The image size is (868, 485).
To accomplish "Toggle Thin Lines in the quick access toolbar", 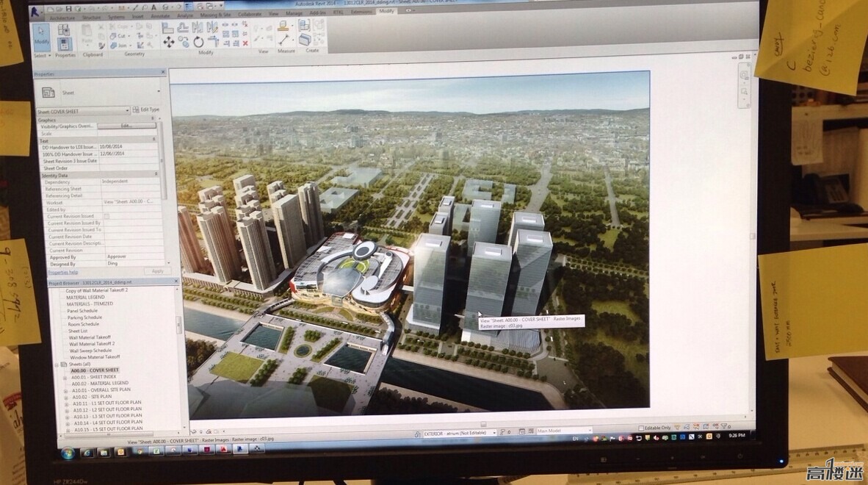I will pyautogui.click(x=189, y=7).
